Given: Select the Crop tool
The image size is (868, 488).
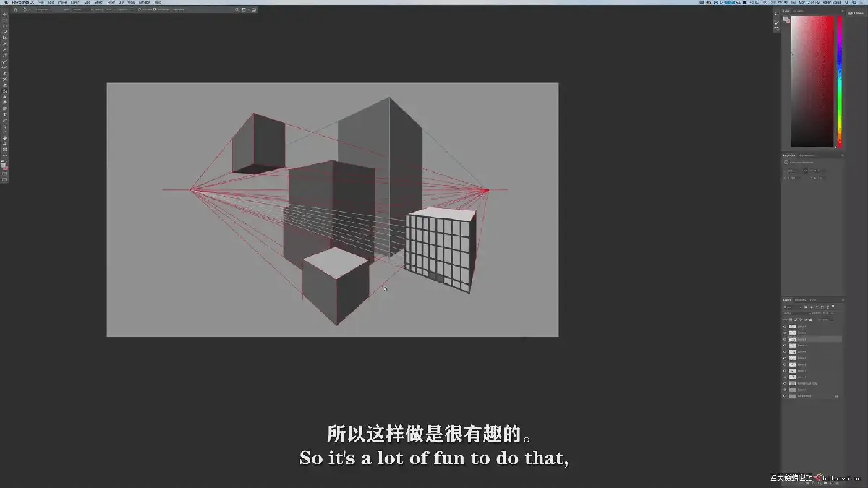Looking at the screenshot, I should pyautogui.click(x=4, y=38).
